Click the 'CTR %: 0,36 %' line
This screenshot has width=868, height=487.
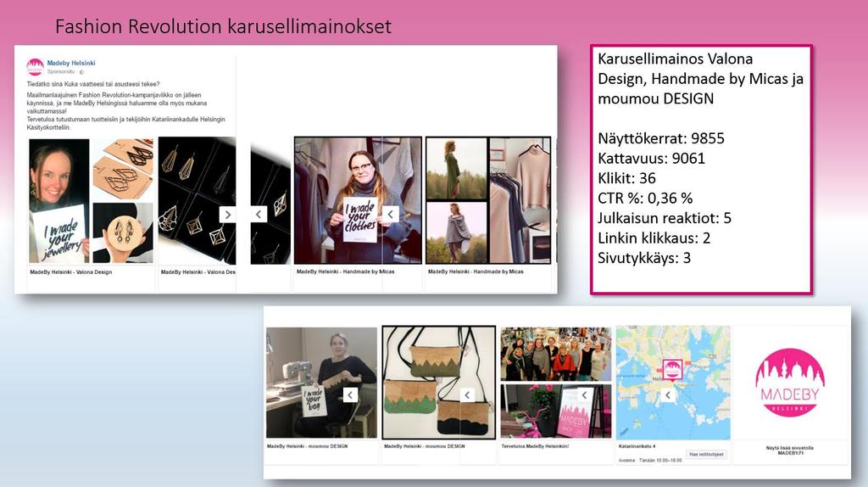pyautogui.click(x=645, y=199)
